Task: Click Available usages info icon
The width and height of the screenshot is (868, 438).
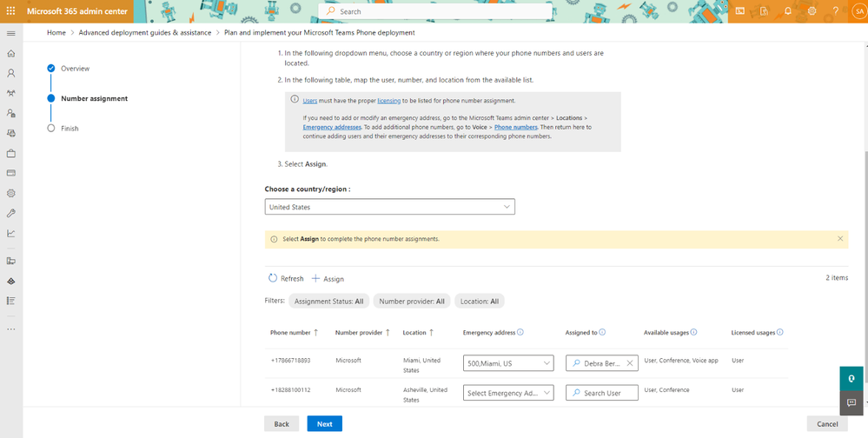Action: click(693, 332)
